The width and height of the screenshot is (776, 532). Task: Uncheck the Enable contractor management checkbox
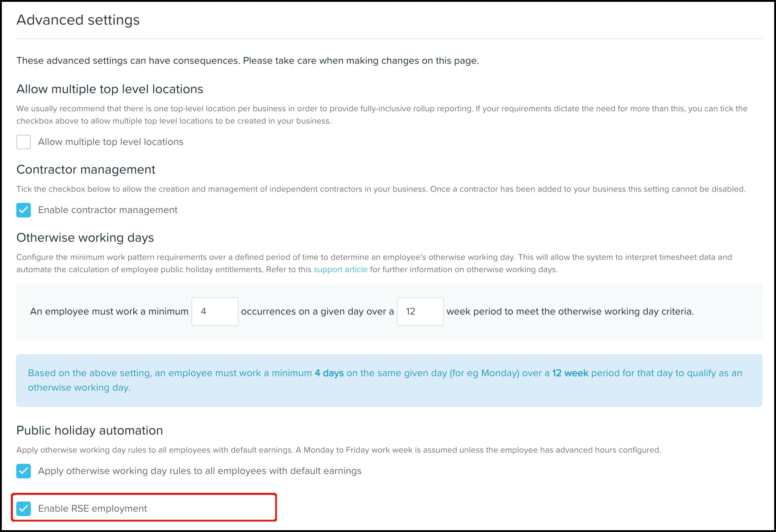coord(24,210)
